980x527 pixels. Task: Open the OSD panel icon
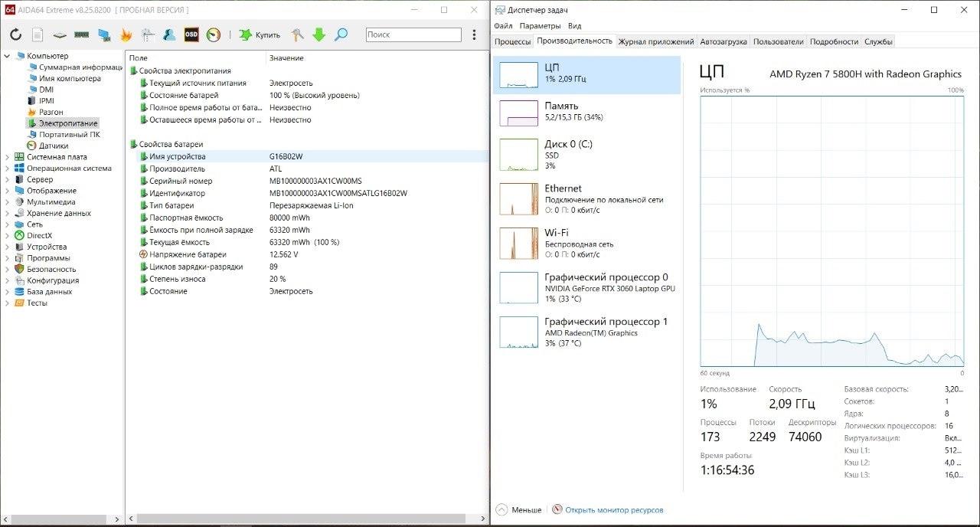point(191,34)
